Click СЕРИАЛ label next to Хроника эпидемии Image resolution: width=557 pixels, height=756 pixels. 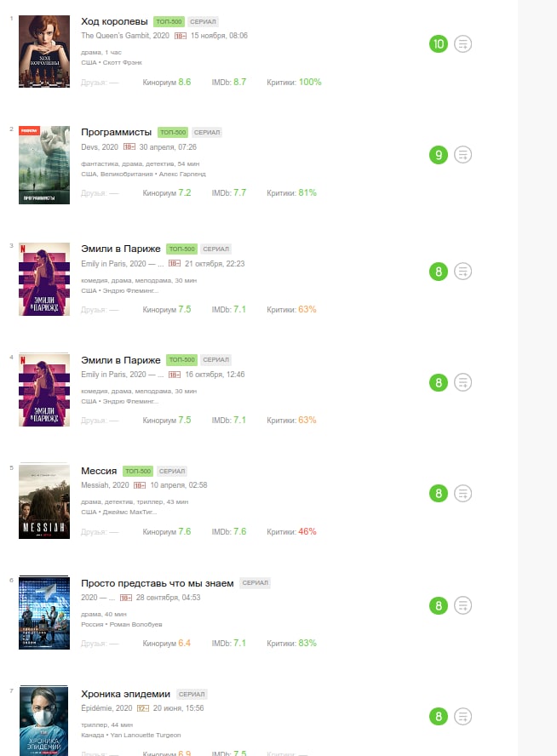(192, 695)
